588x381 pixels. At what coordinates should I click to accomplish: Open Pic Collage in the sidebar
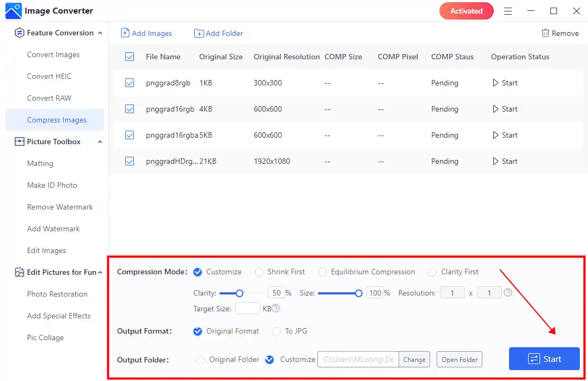(x=45, y=337)
